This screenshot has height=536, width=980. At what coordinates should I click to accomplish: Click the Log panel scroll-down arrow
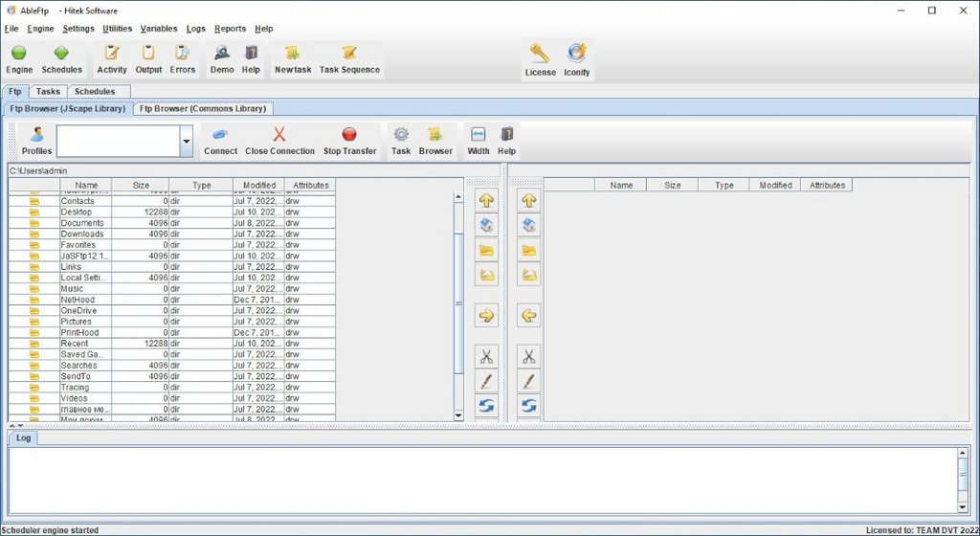pyautogui.click(x=963, y=507)
